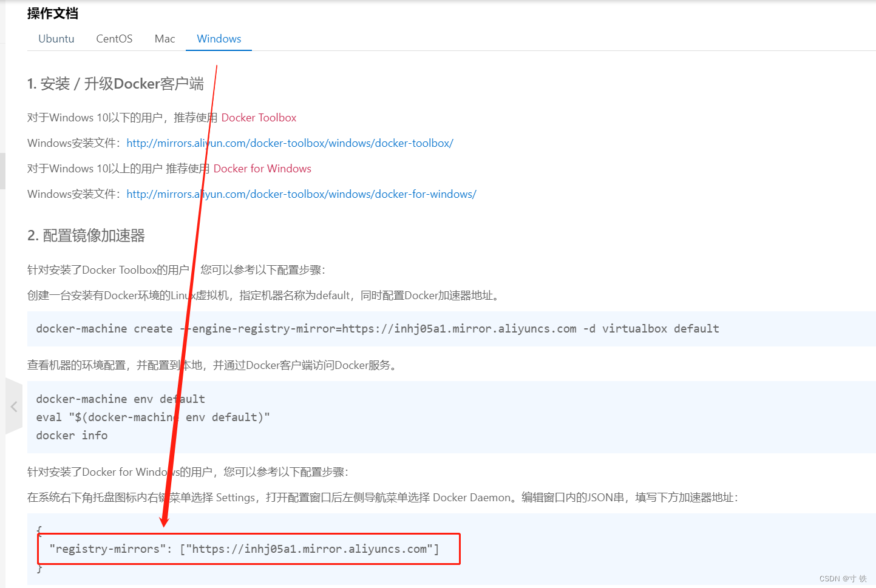The width and height of the screenshot is (876, 588).
Task: Click the active Windows tab
Action: 219,39
